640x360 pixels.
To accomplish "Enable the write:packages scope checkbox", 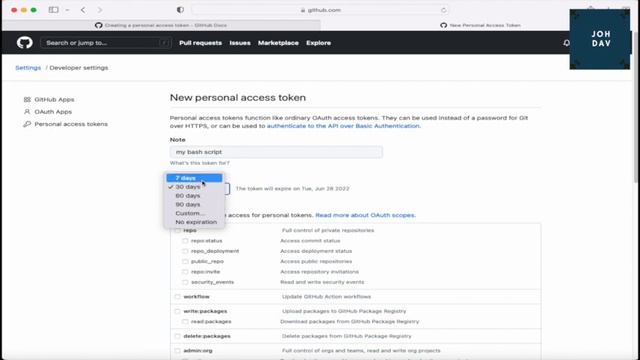I will click(177, 311).
